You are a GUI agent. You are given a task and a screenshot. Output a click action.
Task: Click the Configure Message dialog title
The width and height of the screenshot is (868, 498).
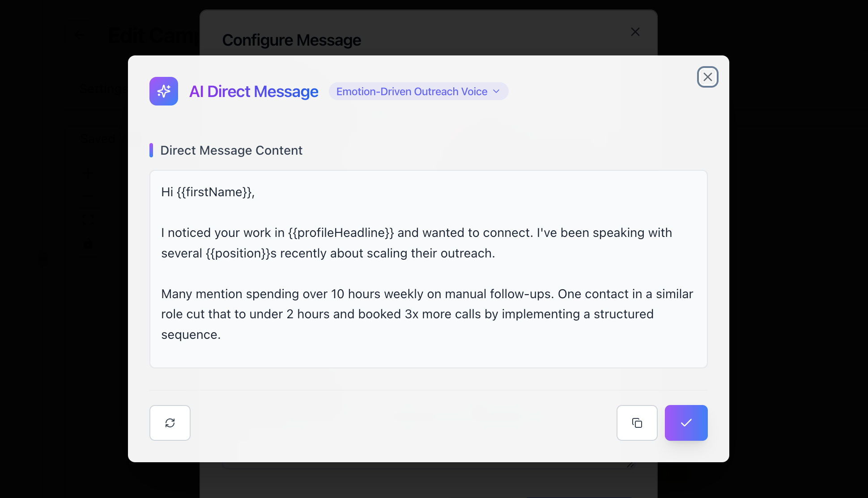pyautogui.click(x=292, y=40)
